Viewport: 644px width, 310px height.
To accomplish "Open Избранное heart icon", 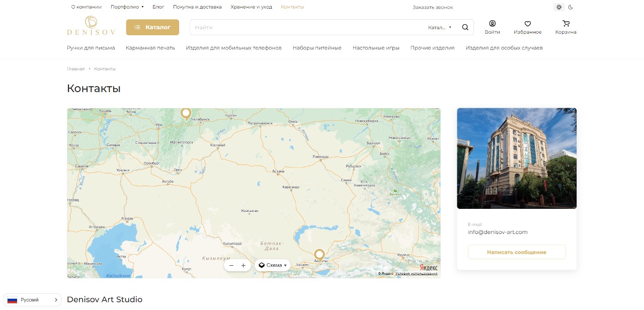I will pyautogui.click(x=527, y=23).
